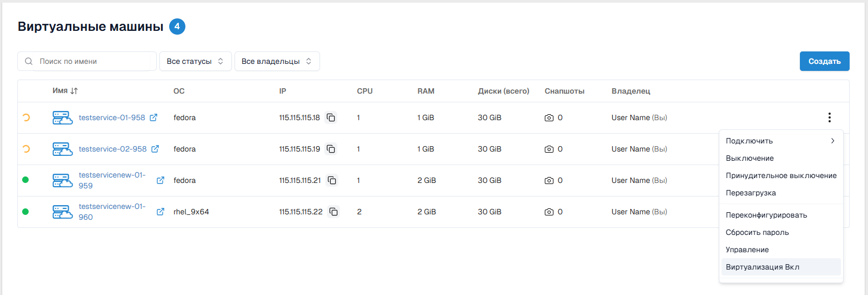
Task: Open the Все статусы filter dropdown
Action: [x=195, y=61]
